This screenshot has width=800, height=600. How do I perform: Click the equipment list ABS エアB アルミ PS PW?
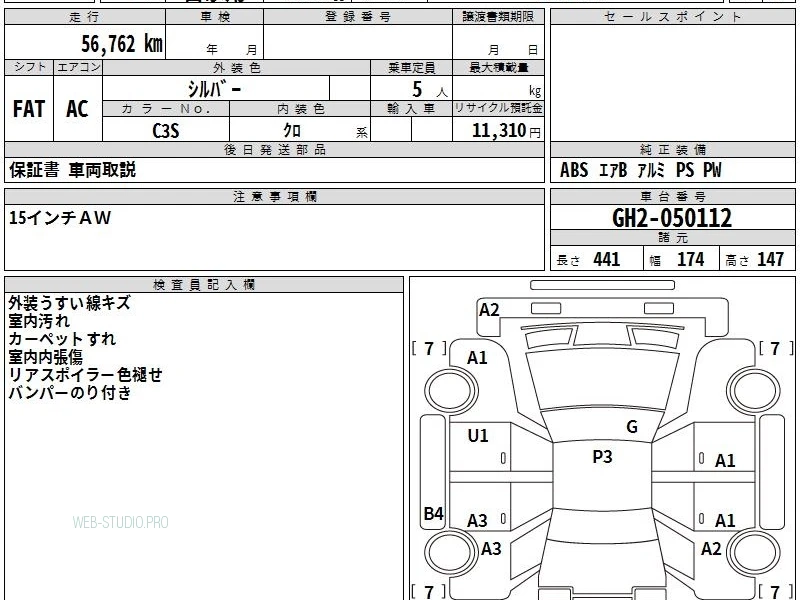[x=641, y=170]
